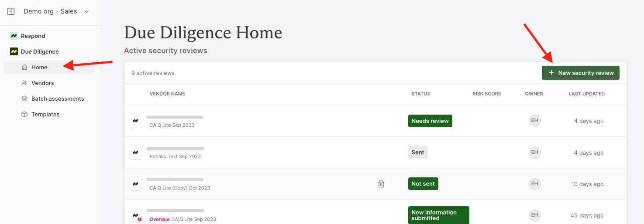This screenshot has height=224, width=644.
Task: Open the Potlako Test Sep 2023 review
Action: 175,156
